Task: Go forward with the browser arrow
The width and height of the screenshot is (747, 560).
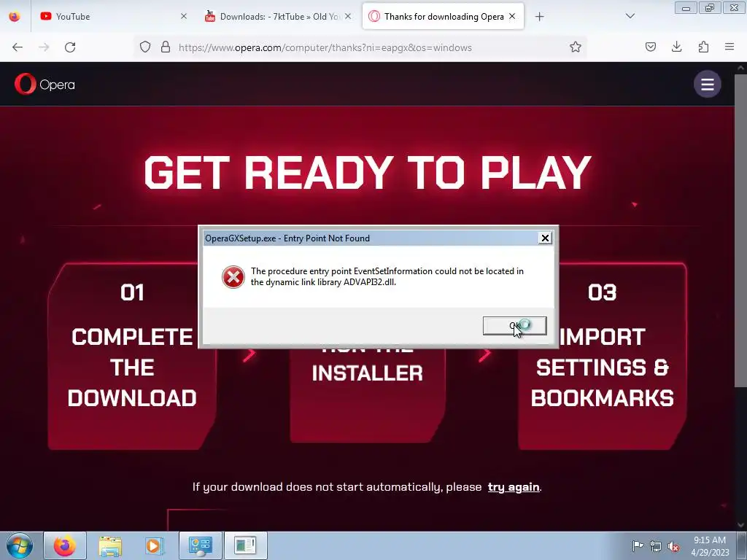Action: click(x=44, y=47)
